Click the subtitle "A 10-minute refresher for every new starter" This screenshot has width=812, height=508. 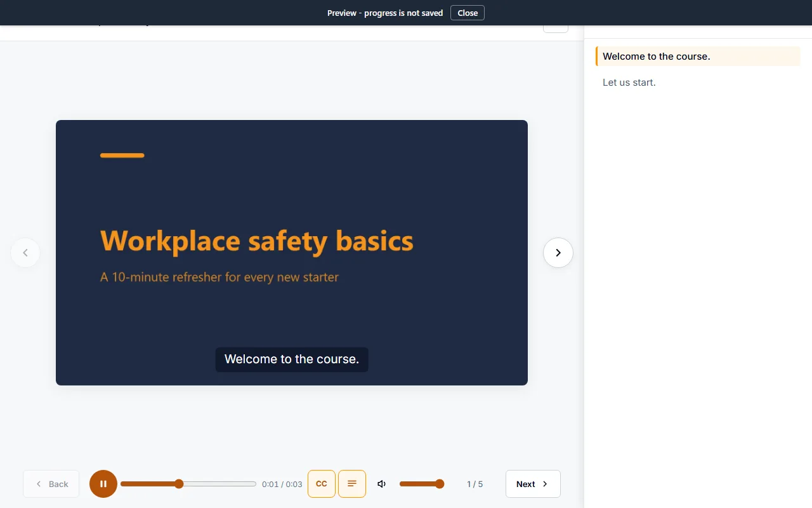coord(219,277)
